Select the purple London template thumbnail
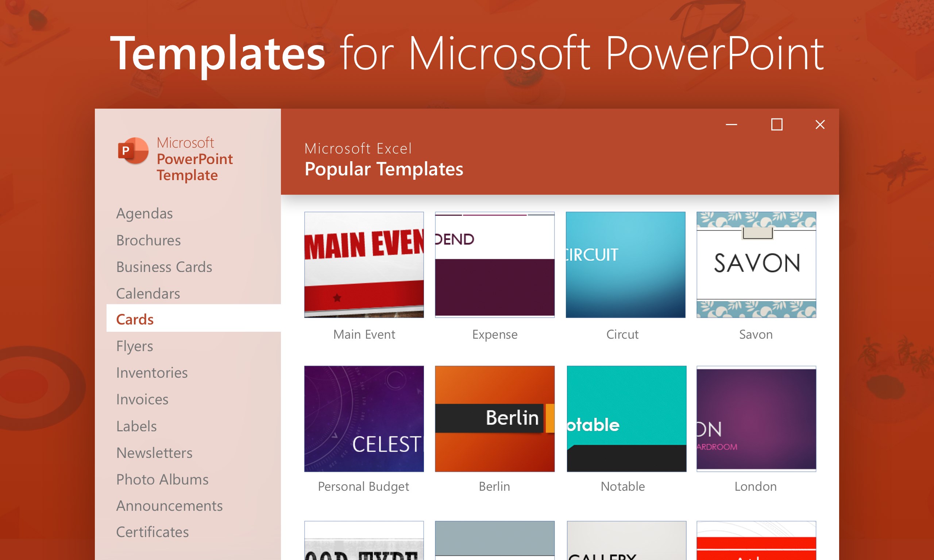Screen dimensions: 934x560 [756, 419]
